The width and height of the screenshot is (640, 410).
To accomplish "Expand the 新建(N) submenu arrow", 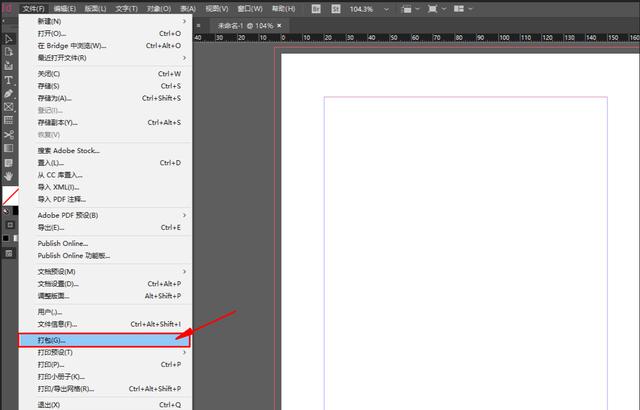I will [184, 21].
